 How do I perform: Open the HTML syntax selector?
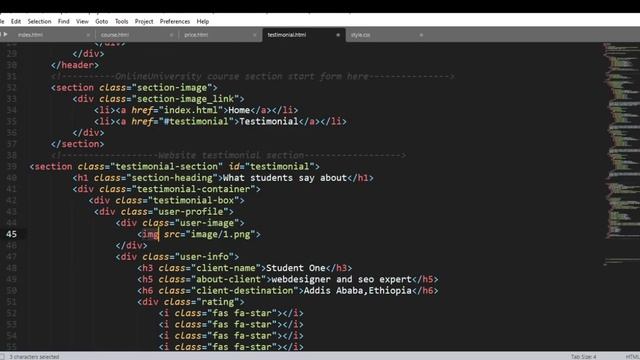click(x=632, y=357)
